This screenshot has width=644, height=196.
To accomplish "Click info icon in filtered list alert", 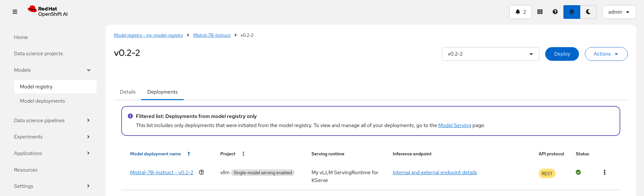I will point(130,116).
